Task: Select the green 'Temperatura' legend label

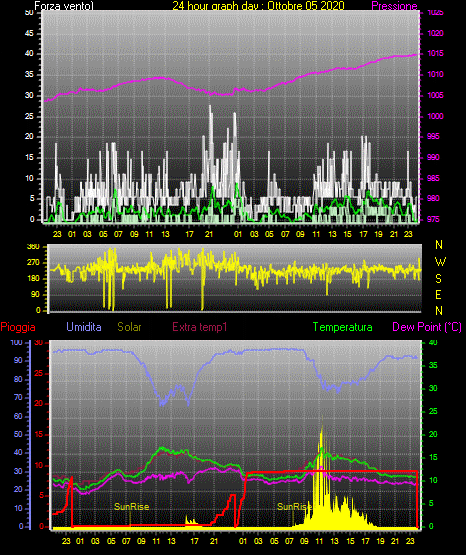Action: coord(343,327)
